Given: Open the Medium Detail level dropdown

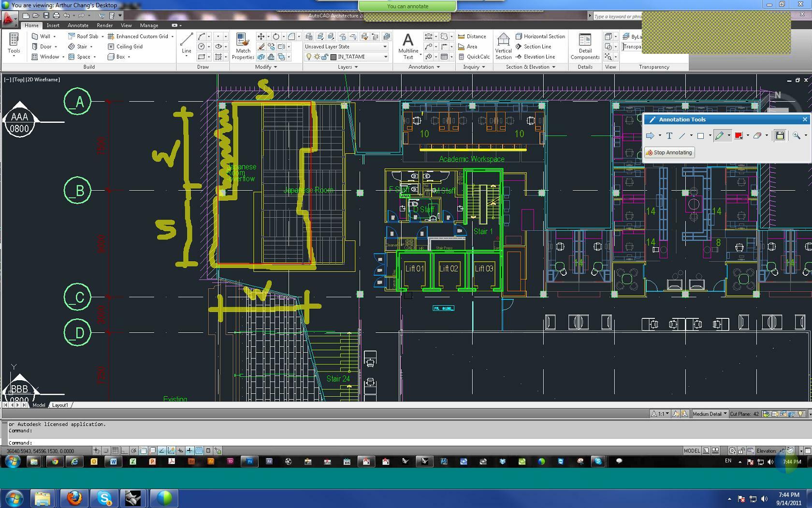Looking at the screenshot, I should (x=710, y=414).
